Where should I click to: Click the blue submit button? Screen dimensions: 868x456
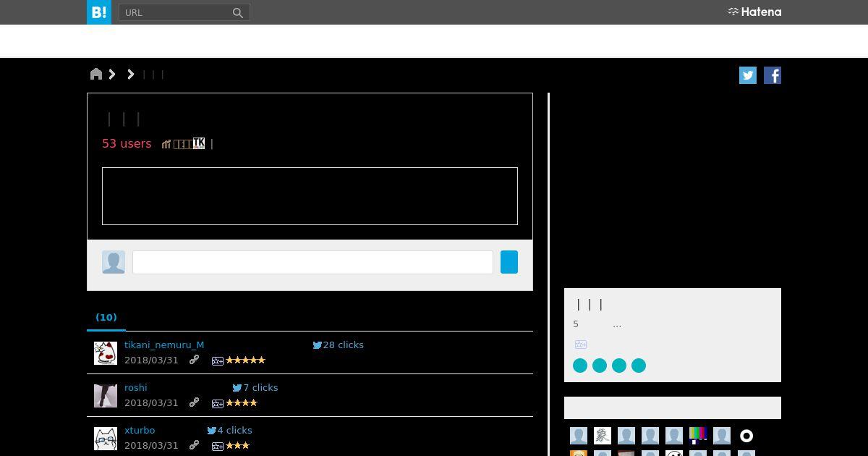tap(509, 262)
